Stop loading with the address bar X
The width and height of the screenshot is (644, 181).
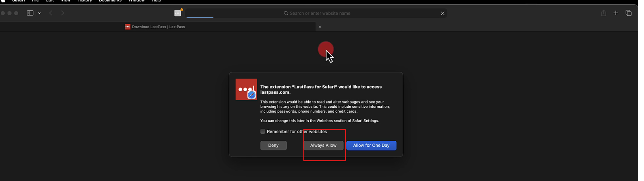click(x=443, y=13)
